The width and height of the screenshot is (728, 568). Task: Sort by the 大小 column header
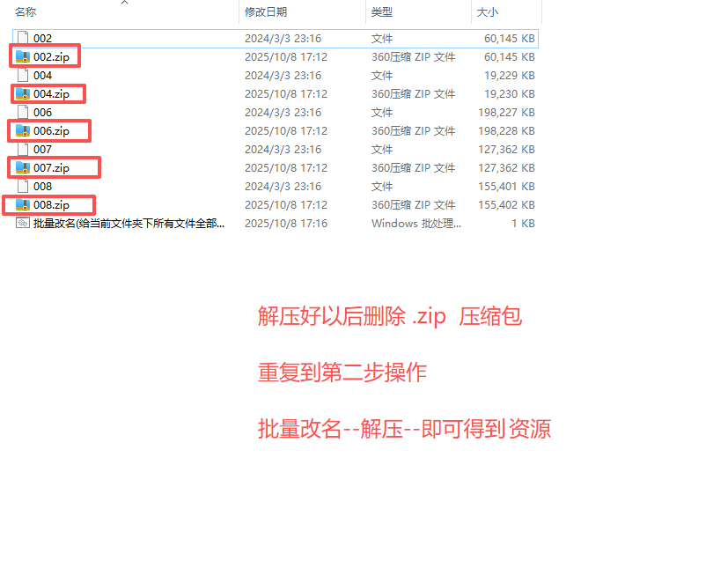[x=489, y=11]
